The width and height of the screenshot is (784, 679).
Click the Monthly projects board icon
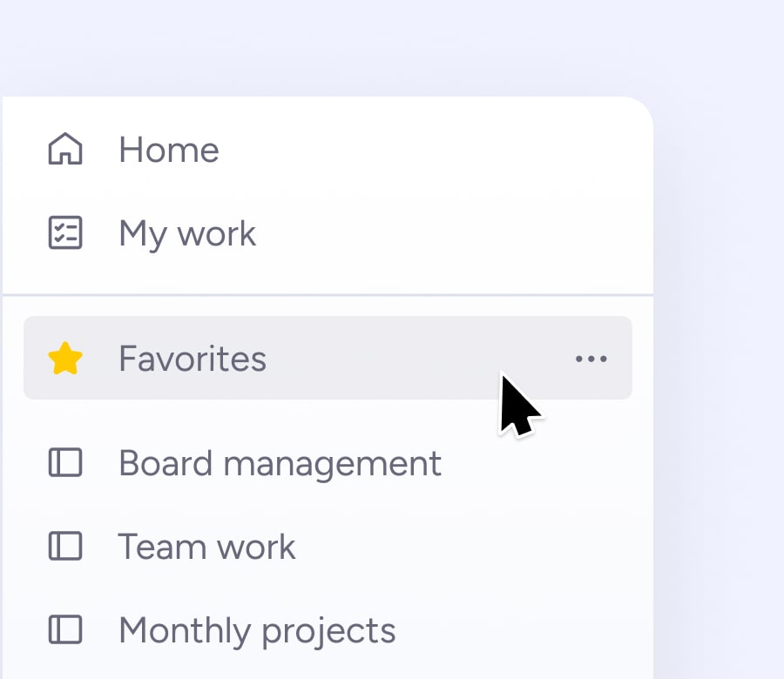click(65, 629)
